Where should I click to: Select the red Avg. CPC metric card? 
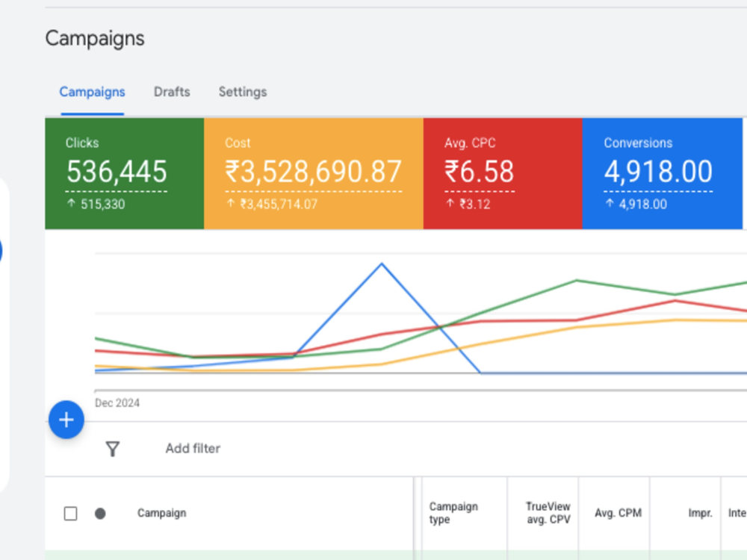click(x=503, y=173)
